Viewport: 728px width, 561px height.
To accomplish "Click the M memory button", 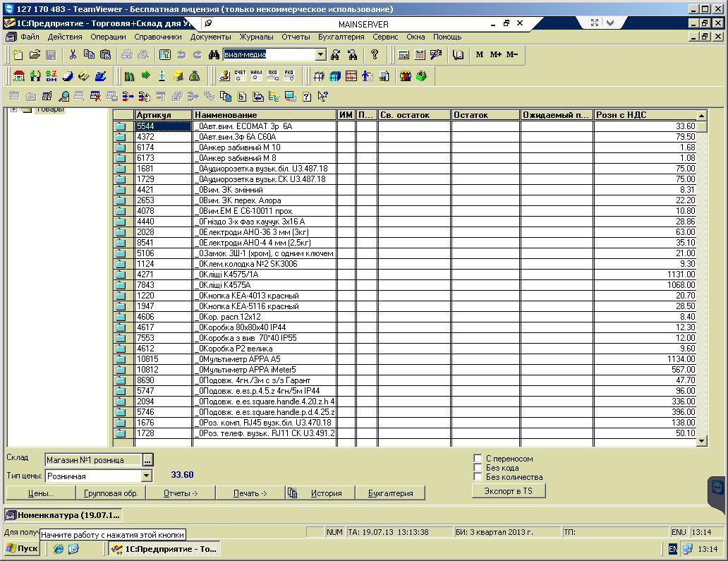I will [480, 55].
